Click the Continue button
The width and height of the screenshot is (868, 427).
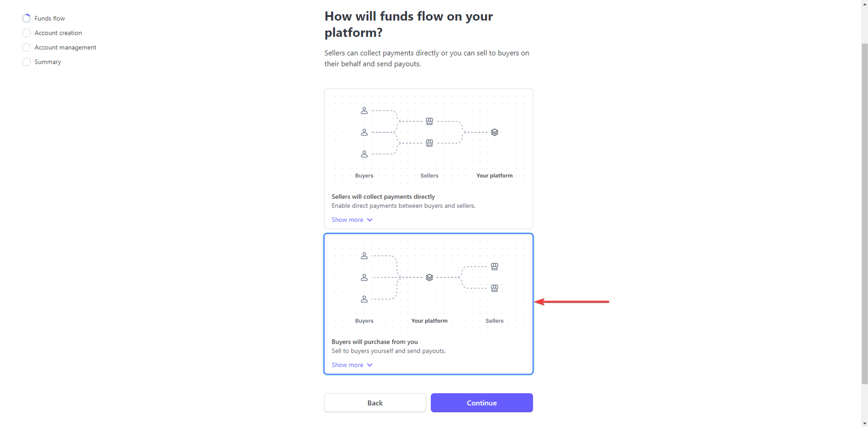click(482, 403)
